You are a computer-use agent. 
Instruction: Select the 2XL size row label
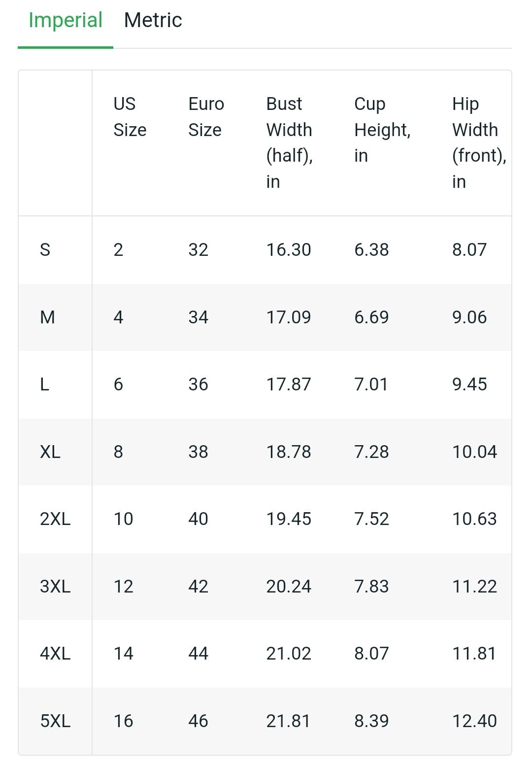click(55, 519)
